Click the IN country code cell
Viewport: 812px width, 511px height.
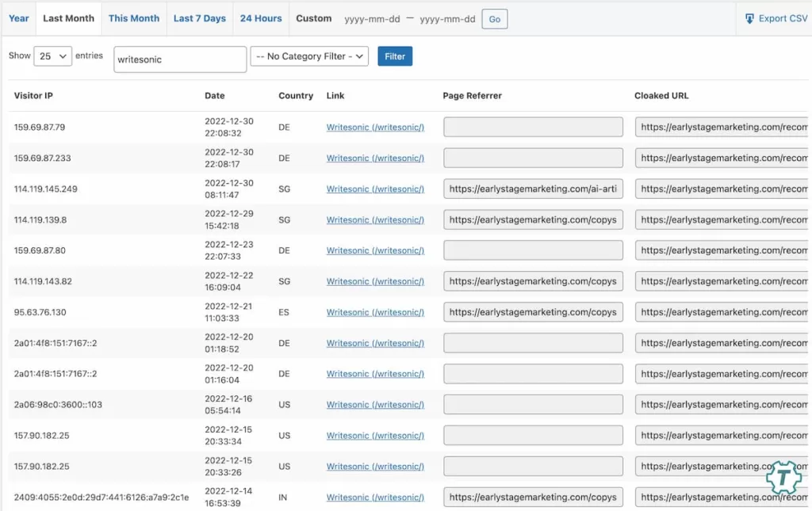tap(283, 497)
